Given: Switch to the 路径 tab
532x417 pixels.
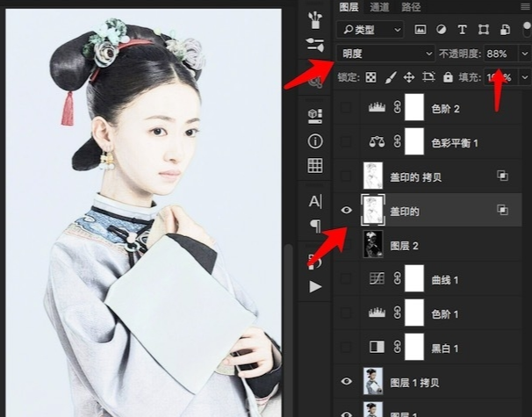Looking at the screenshot, I should [411, 7].
